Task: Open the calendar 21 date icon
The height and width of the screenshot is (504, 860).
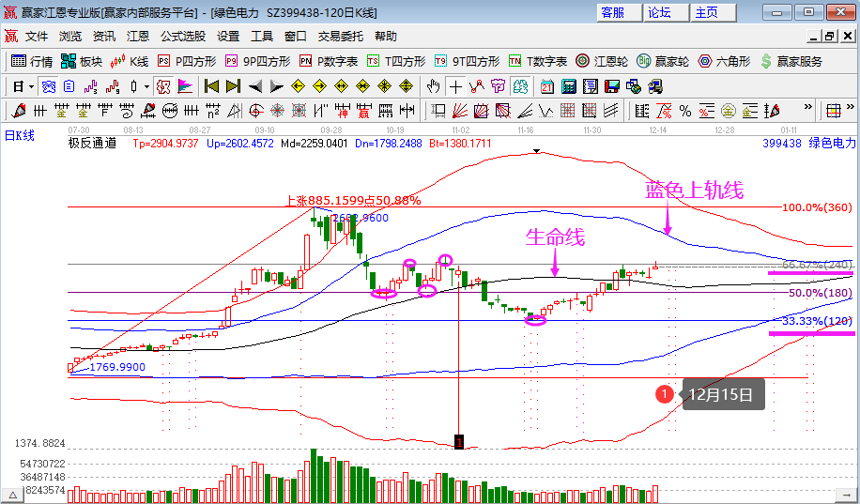Action: (x=547, y=86)
